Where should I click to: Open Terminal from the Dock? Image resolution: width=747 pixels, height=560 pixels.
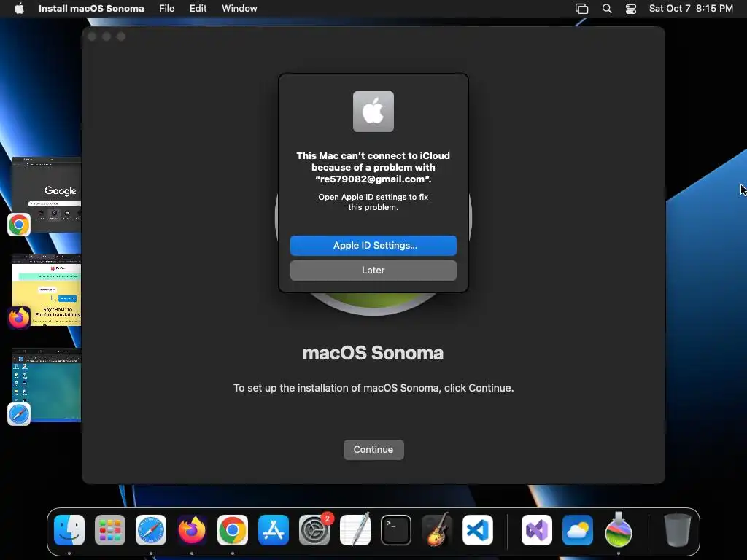point(396,530)
